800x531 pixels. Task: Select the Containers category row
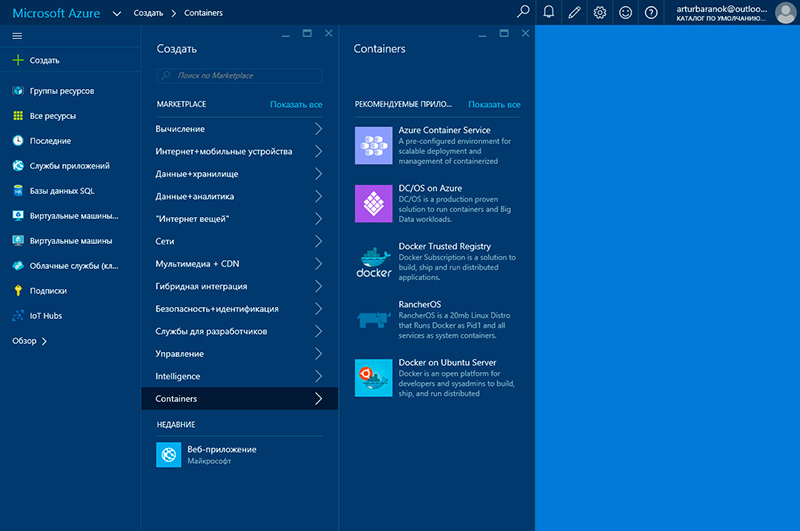[x=239, y=398]
